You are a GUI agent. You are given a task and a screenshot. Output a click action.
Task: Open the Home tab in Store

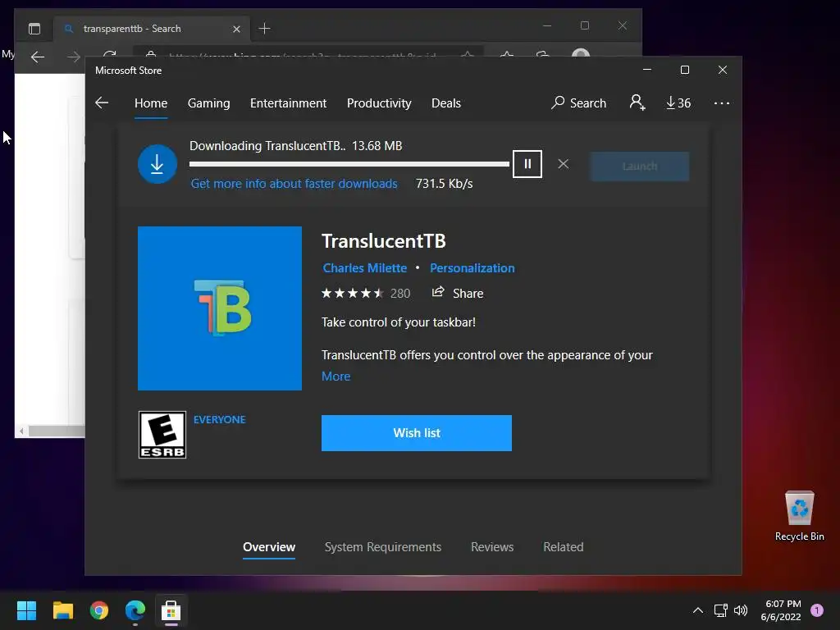[x=151, y=103]
